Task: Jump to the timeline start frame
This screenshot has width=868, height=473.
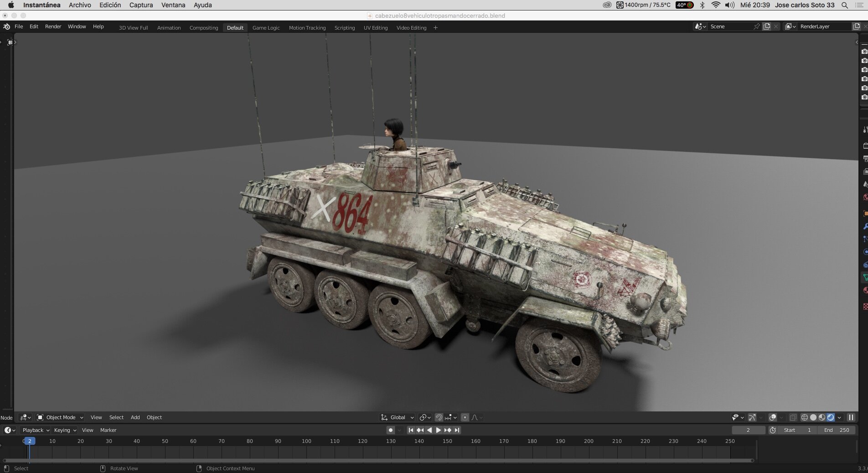Action: [411, 430]
